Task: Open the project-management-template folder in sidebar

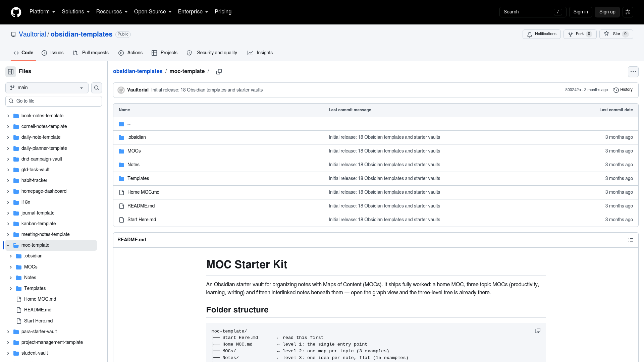Action: [52, 343]
